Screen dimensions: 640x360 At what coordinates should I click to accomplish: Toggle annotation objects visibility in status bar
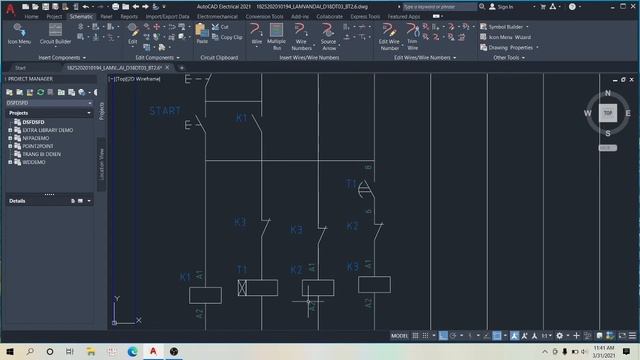click(514, 336)
